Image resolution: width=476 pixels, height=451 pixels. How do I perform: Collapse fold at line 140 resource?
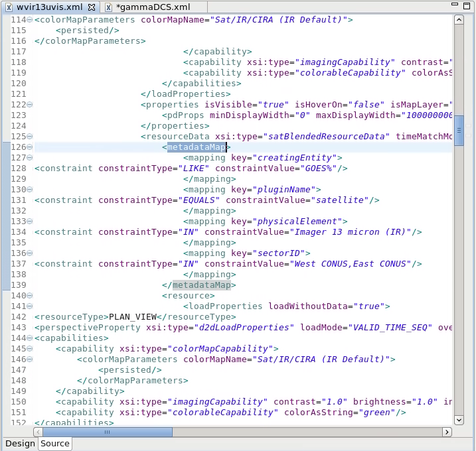tap(29, 296)
